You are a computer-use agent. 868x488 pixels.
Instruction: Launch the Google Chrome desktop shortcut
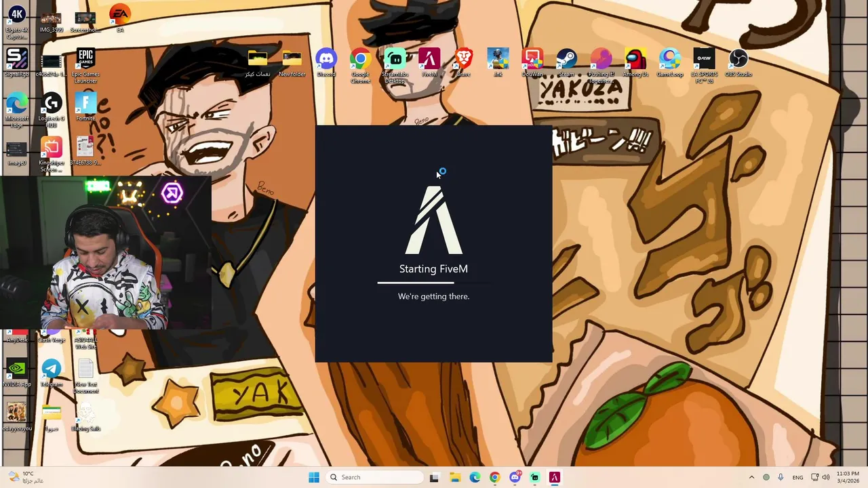pyautogui.click(x=360, y=66)
